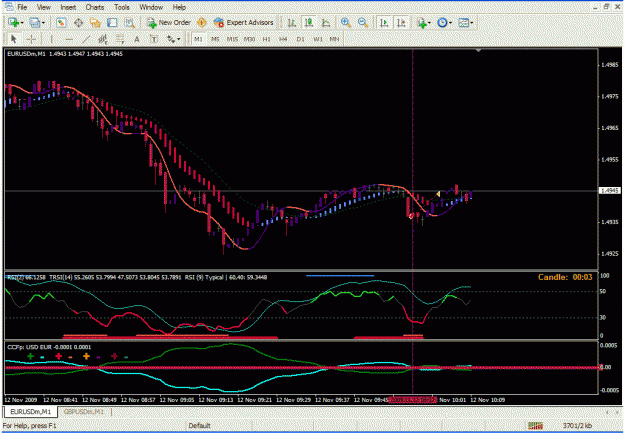
Task: Switch chart to Bar Chart mode
Action: pyautogui.click(x=292, y=23)
